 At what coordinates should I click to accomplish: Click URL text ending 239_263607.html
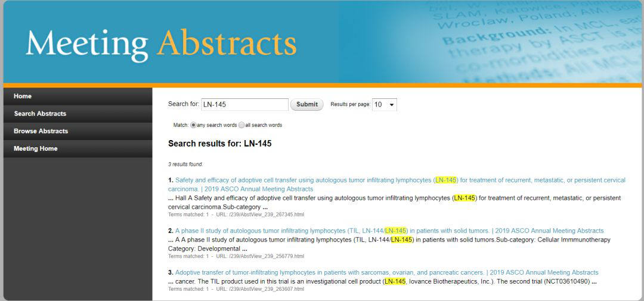pyautogui.click(x=260, y=289)
